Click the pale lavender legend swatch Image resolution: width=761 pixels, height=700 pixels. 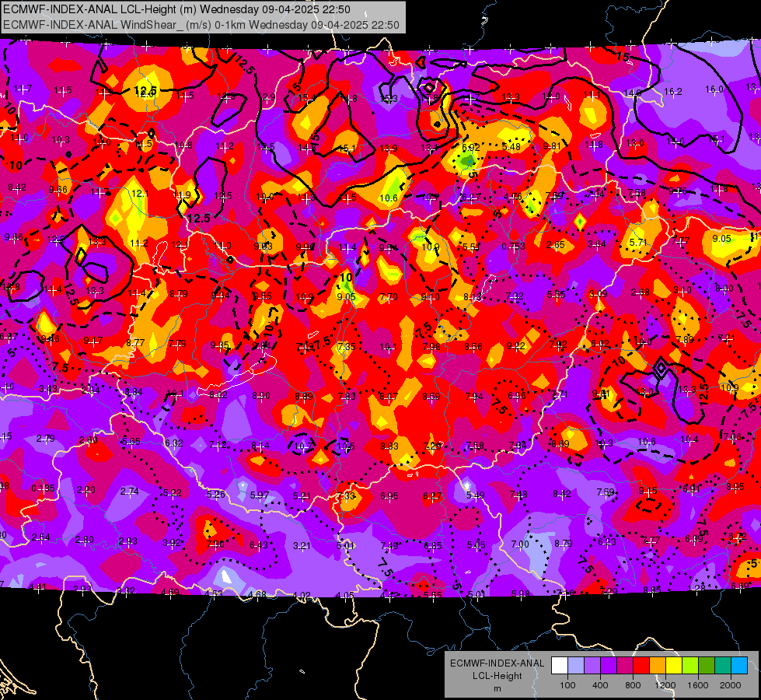[576, 665]
